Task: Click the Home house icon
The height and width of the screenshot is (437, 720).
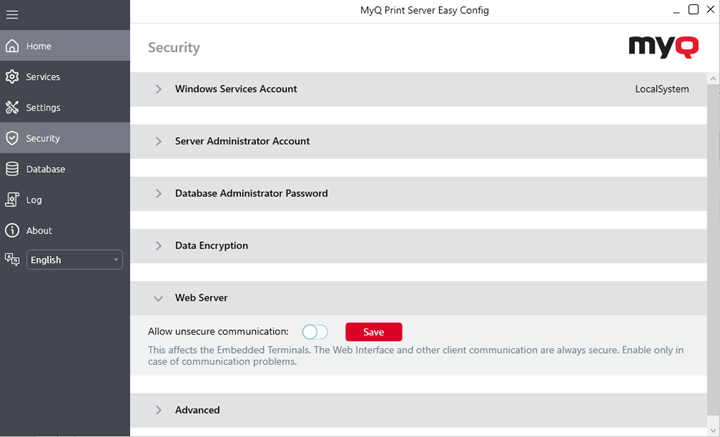Action: (x=12, y=46)
